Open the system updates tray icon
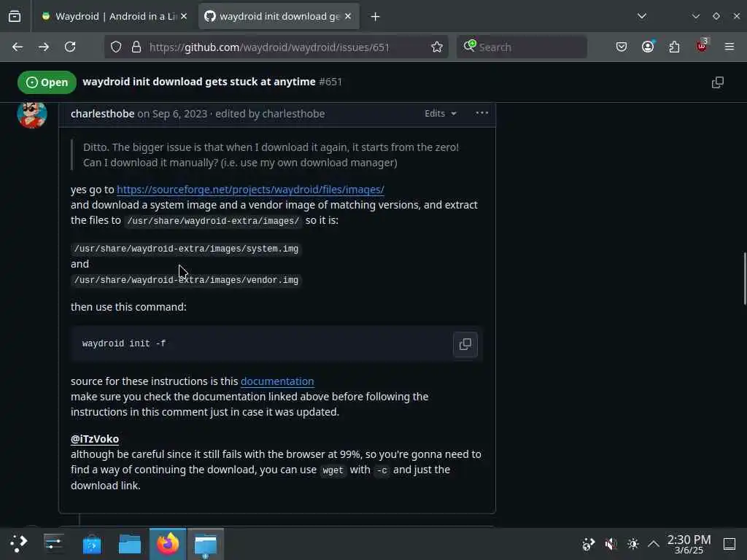The height and width of the screenshot is (560, 747). click(589, 544)
